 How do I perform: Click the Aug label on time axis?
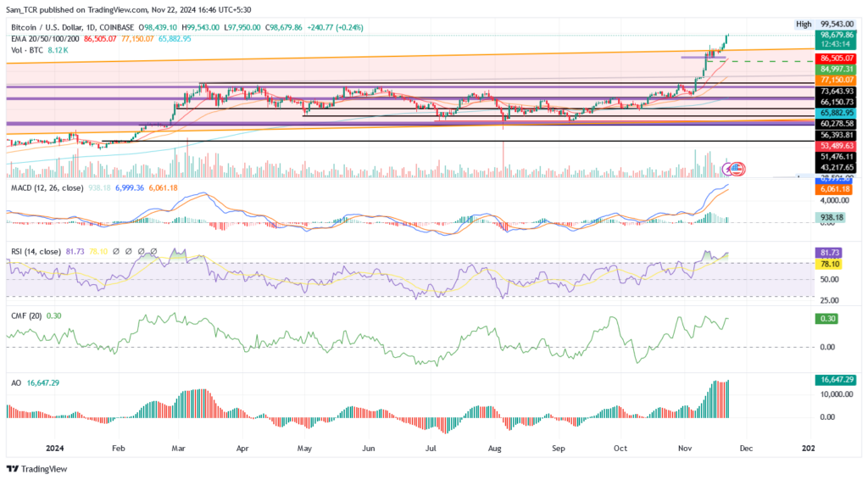[x=494, y=448]
